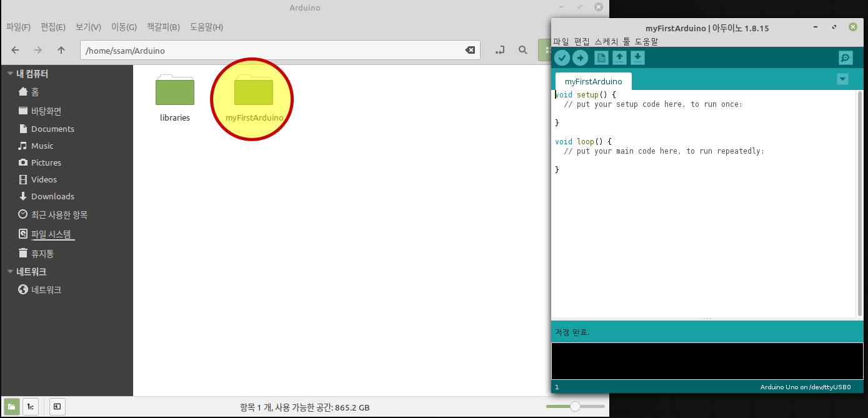
Task: Click the camera icon beside Pictures
Action: click(23, 162)
